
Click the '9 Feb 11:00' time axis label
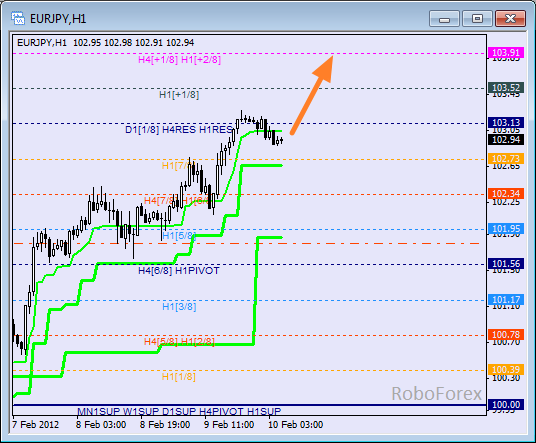[229, 425]
